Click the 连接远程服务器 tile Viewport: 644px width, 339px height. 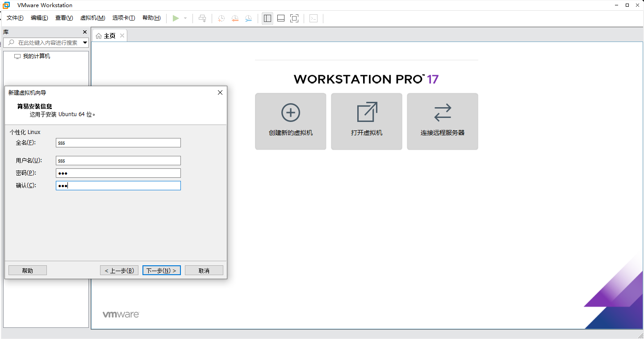(x=443, y=121)
